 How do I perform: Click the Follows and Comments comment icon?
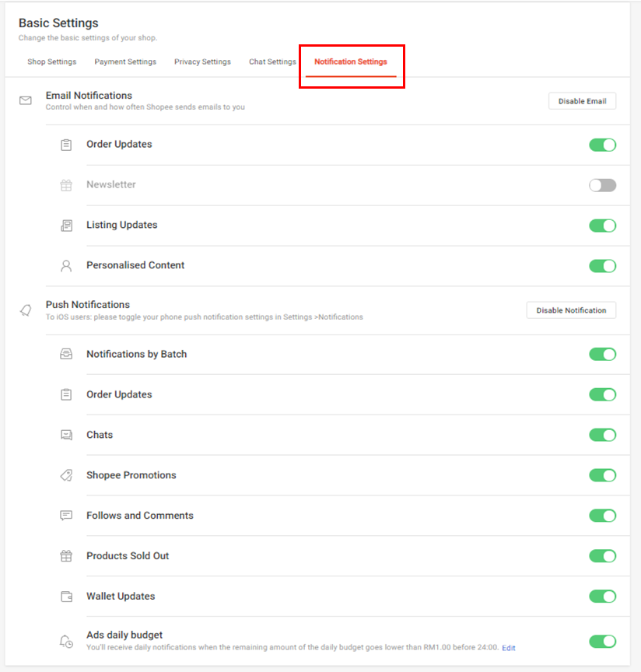(x=66, y=516)
